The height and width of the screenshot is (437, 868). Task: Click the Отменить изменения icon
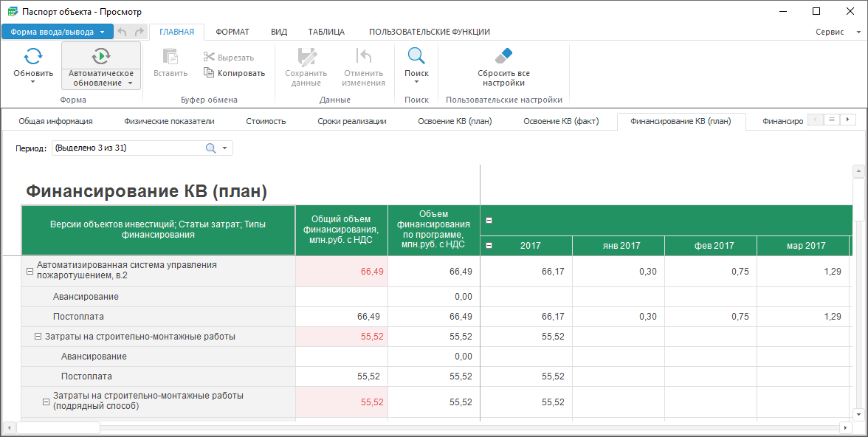(363, 56)
